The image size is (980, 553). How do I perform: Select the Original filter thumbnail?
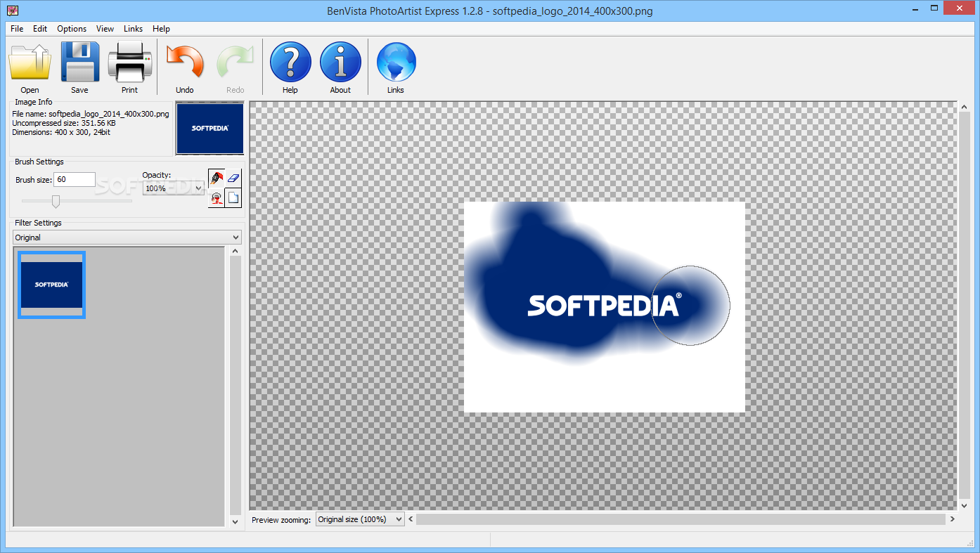[52, 285]
